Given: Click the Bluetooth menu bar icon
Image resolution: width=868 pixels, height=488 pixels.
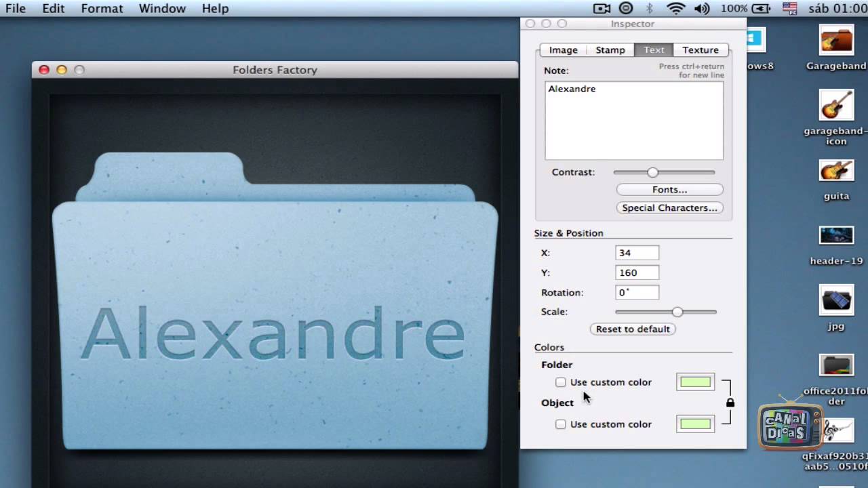Looking at the screenshot, I should pos(649,8).
